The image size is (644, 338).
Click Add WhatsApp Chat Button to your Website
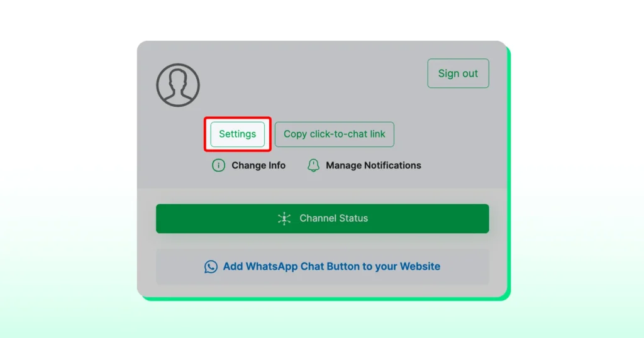pyautogui.click(x=323, y=266)
